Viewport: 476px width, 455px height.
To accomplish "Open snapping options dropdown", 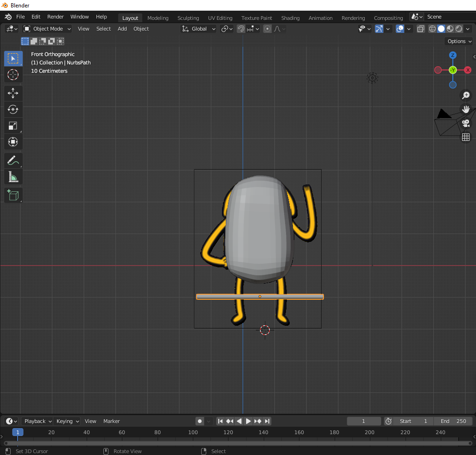I will click(x=253, y=29).
